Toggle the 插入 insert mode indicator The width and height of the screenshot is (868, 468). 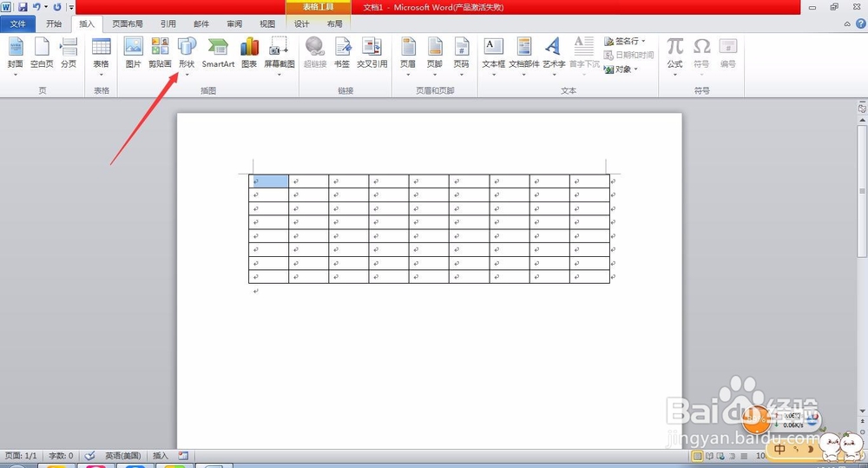161,456
